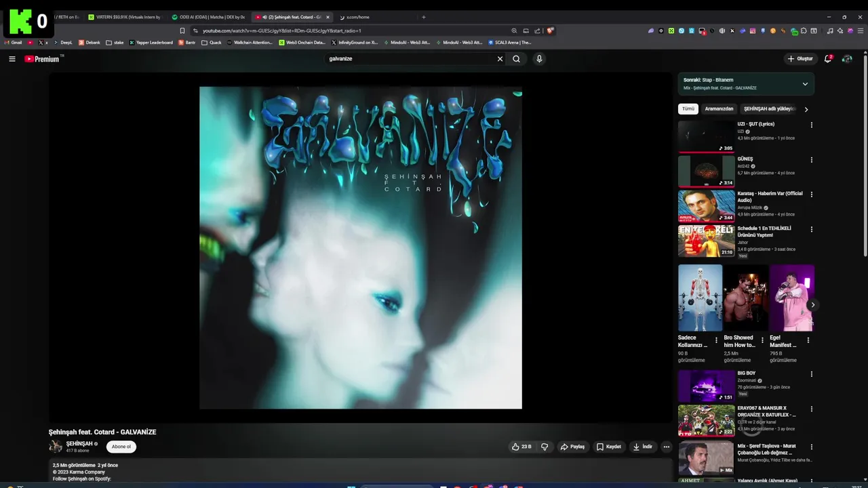Open the stake bookmarks folder
The image size is (868, 488).
(115, 42)
